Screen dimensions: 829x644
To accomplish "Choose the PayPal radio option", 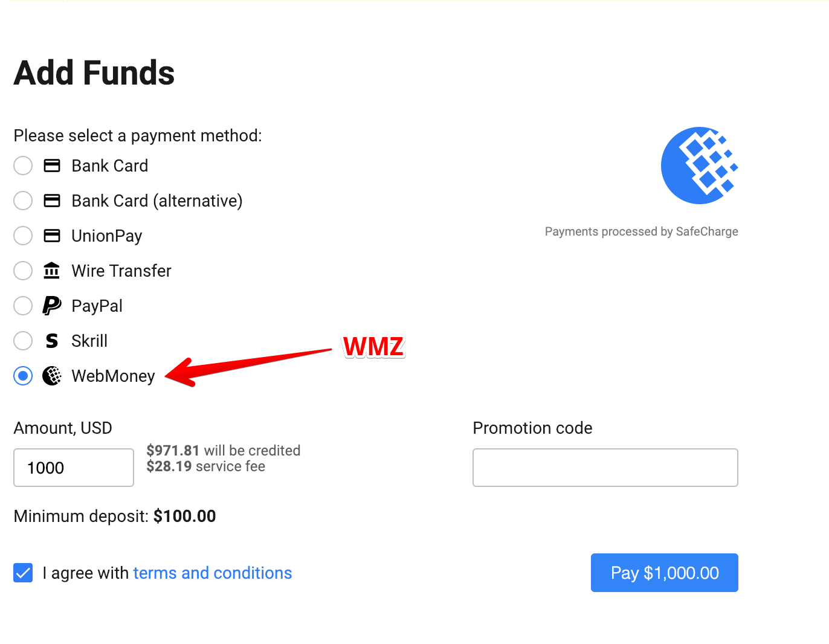I will coord(23,306).
